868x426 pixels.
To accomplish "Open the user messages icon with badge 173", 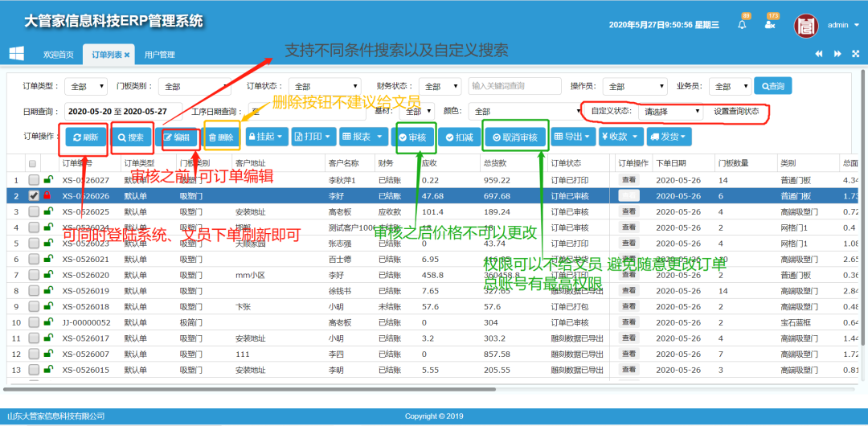I will click(x=770, y=25).
